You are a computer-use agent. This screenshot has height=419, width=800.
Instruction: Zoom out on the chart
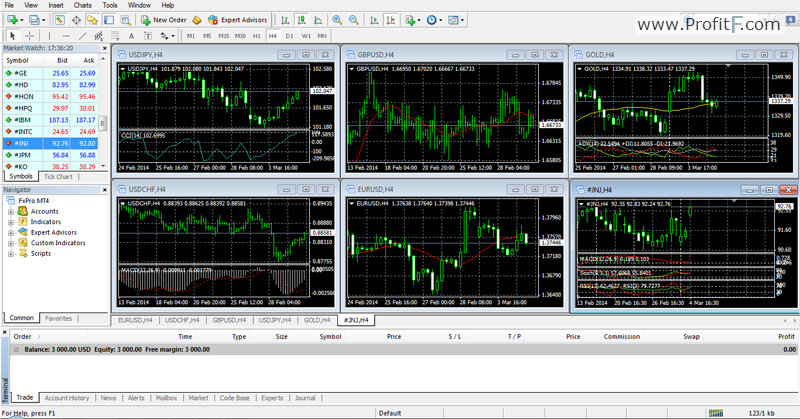353,20
